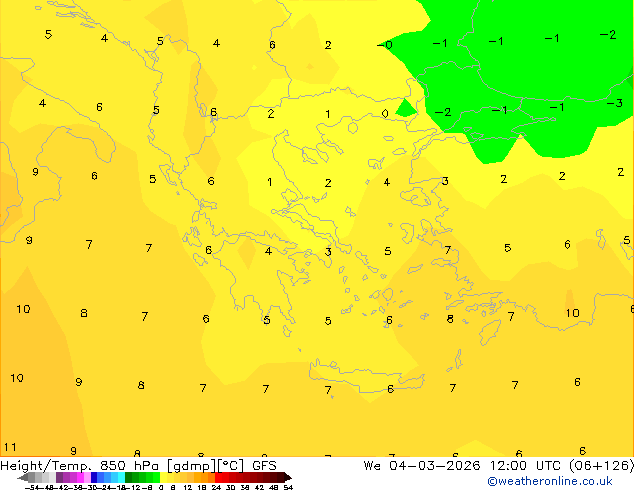The width and height of the screenshot is (634, 490).
Task: Click the '[gdmp][°C]' units label
Action: pyautogui.click(x=205, y=466)
